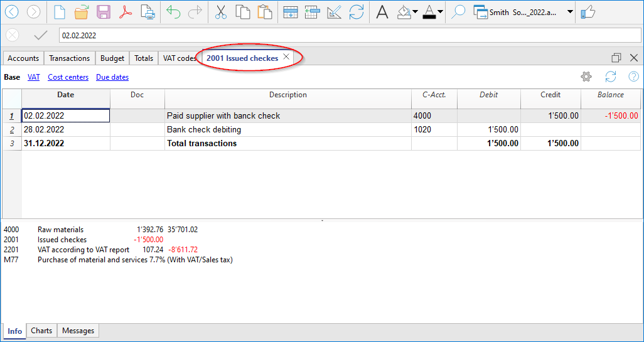Close the 2001 Issued checkes tab
Image resolution: width=644 pixels, height=342 pixels.
click(x=286, y=57)
